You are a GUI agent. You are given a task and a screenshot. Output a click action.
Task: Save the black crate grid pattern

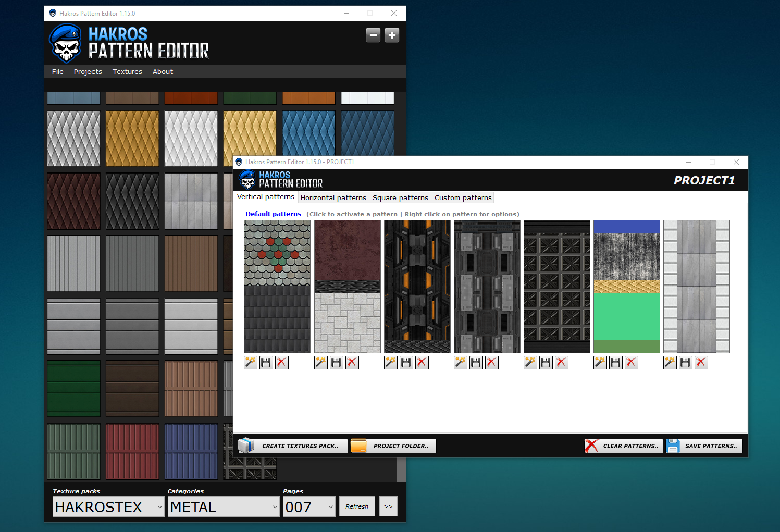pyautogui.click(x=546, y=363)
